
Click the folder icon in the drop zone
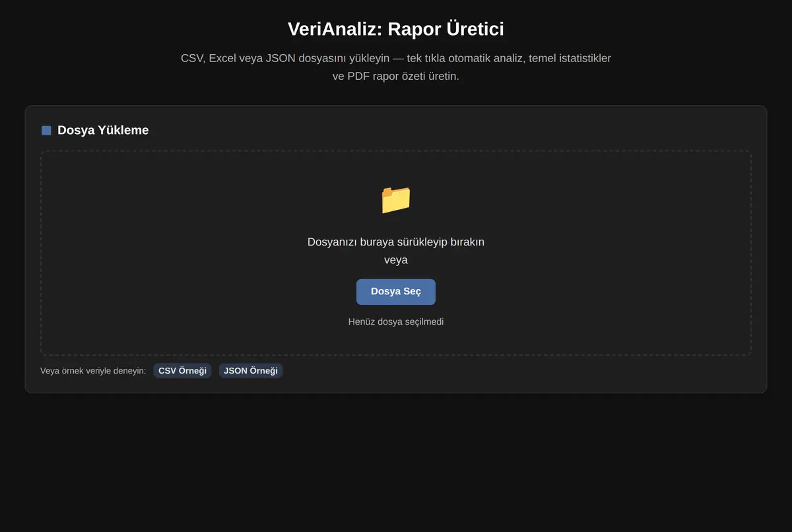[x=396, y=199]
